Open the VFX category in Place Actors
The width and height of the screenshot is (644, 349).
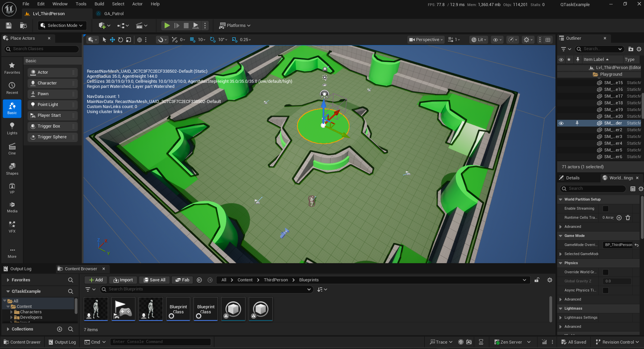coord(12,227)
